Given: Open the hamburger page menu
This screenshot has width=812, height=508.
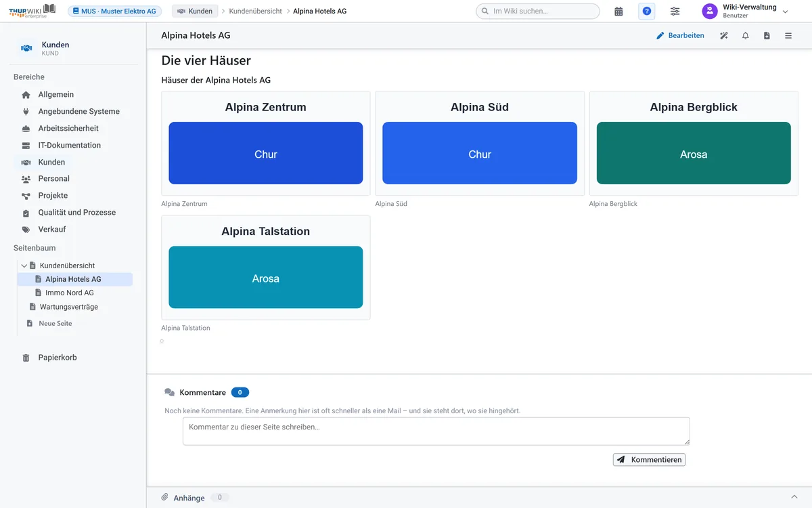Looking at the screenshot, I should coord(788,36).
